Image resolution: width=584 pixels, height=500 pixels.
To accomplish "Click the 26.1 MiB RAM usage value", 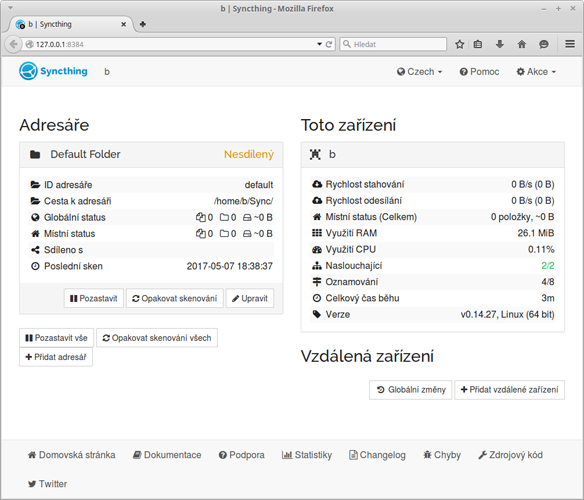I will coord(536,233).
